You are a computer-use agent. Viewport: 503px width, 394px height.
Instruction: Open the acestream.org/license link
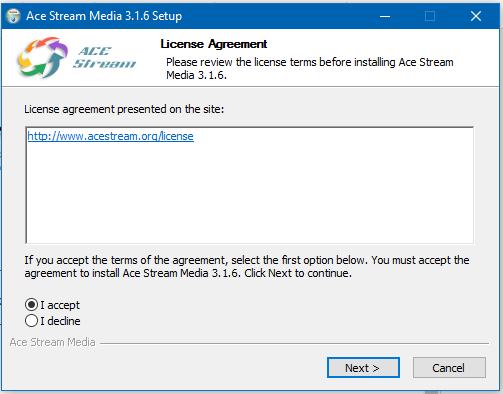point(110,136)
